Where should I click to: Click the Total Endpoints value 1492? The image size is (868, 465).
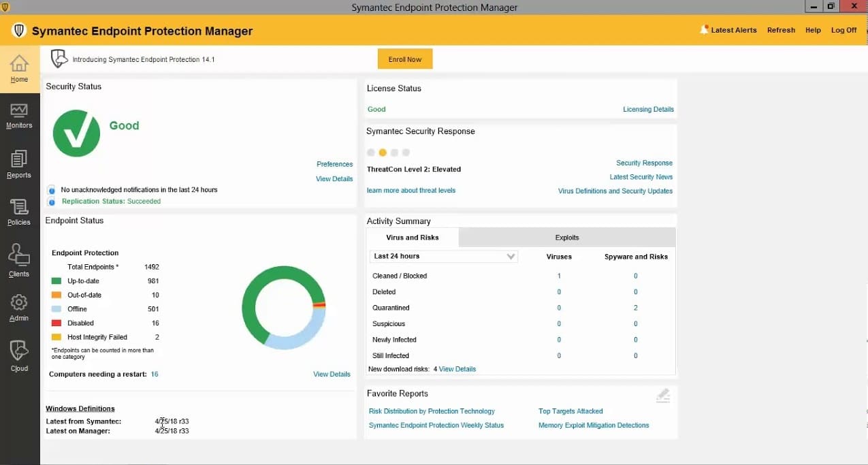pyautogui.click(x=151, y=267)
